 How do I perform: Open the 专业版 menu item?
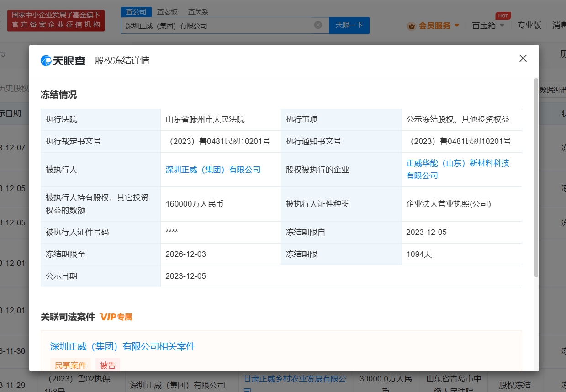coord(529,26)
